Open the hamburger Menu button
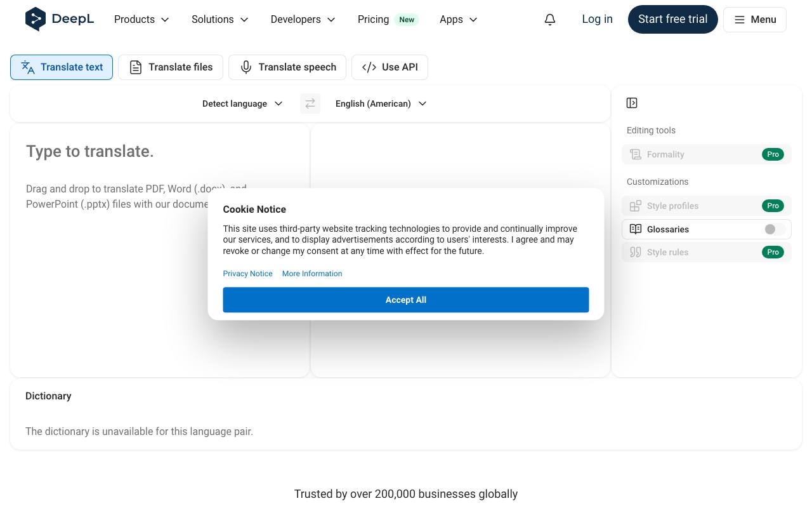The width and height of the screenshot is (812, 508). click(755, 20)
